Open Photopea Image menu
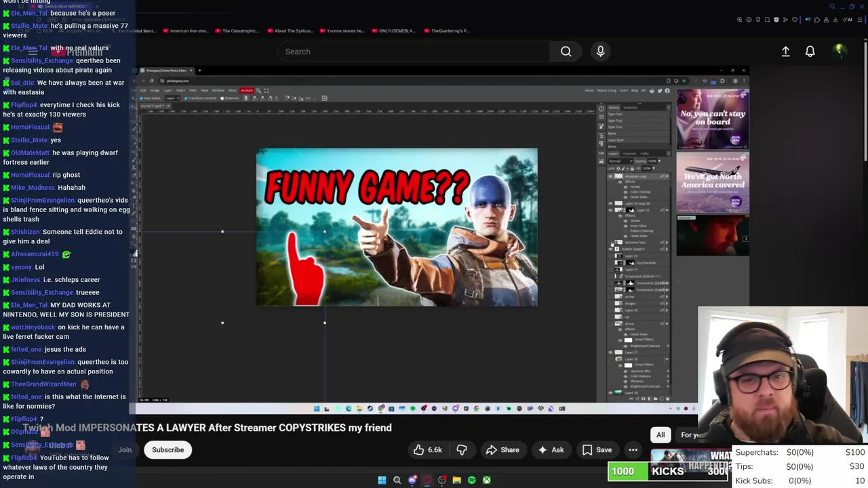Viewport: 868px width, 488px height. coord(155,90)
